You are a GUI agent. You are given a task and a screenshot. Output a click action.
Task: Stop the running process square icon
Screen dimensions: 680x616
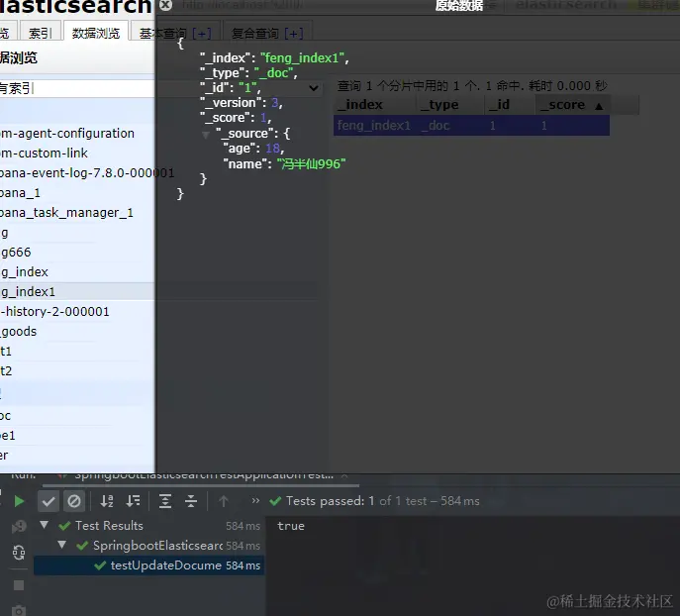tap(19, 585)
